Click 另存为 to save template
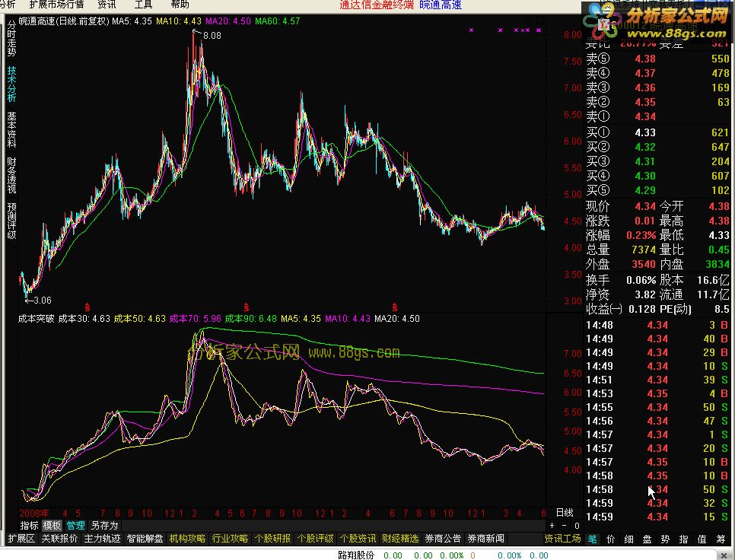 (x=104, y=526)
